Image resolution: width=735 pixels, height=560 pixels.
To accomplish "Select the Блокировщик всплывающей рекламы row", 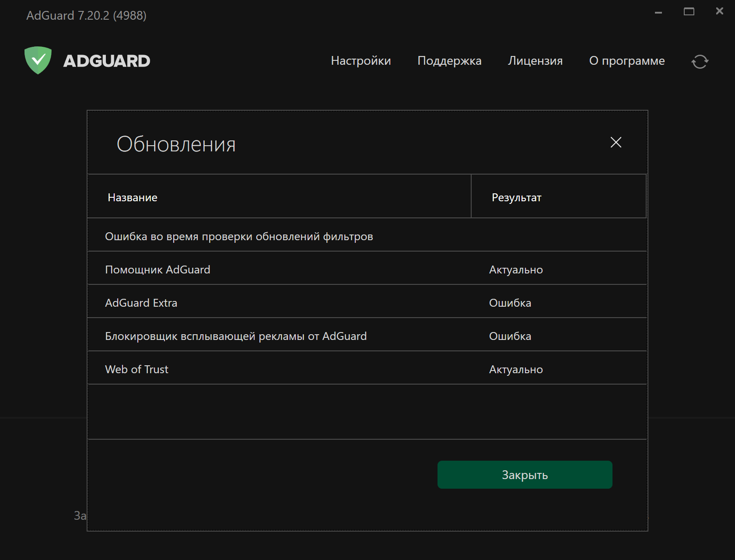I will click(x=367, y=335).
